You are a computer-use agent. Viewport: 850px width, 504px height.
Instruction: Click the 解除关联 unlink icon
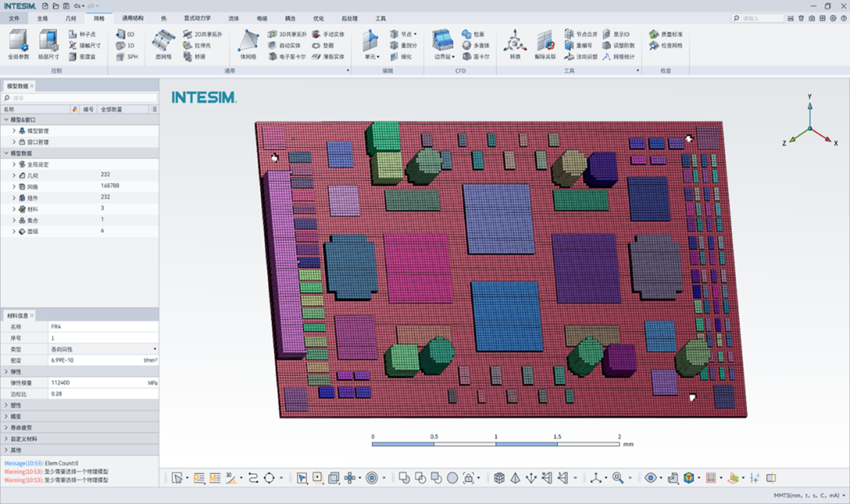tap(545, 45)
